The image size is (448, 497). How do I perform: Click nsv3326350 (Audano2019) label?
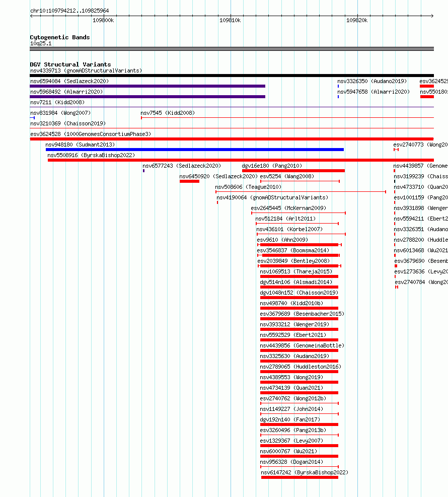click(372, 81)
